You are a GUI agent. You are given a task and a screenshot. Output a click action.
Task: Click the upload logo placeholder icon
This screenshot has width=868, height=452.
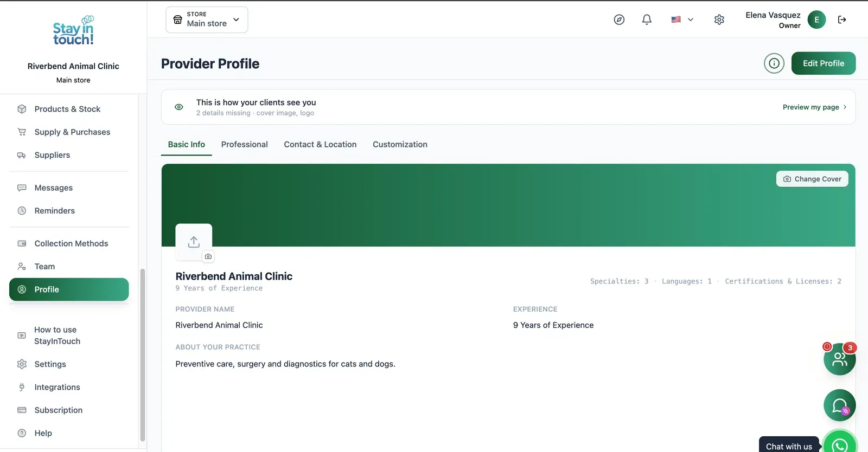pos(194,242)
